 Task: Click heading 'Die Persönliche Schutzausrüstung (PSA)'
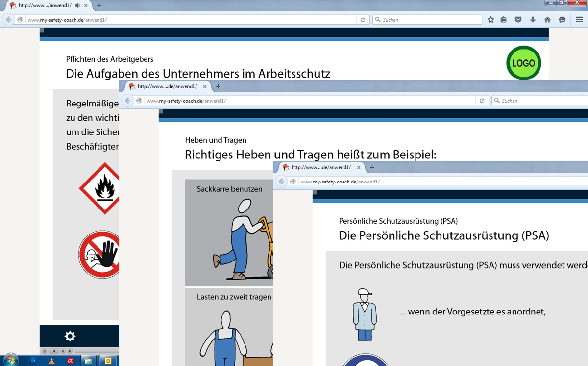444,235
